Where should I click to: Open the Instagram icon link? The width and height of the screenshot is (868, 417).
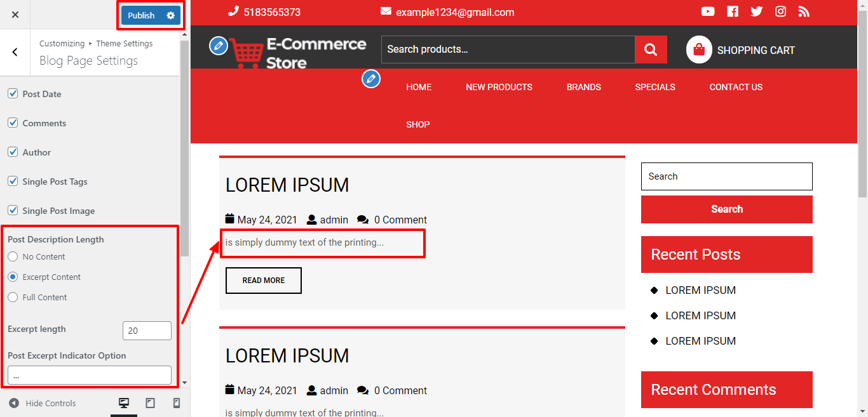coord(780,11)
